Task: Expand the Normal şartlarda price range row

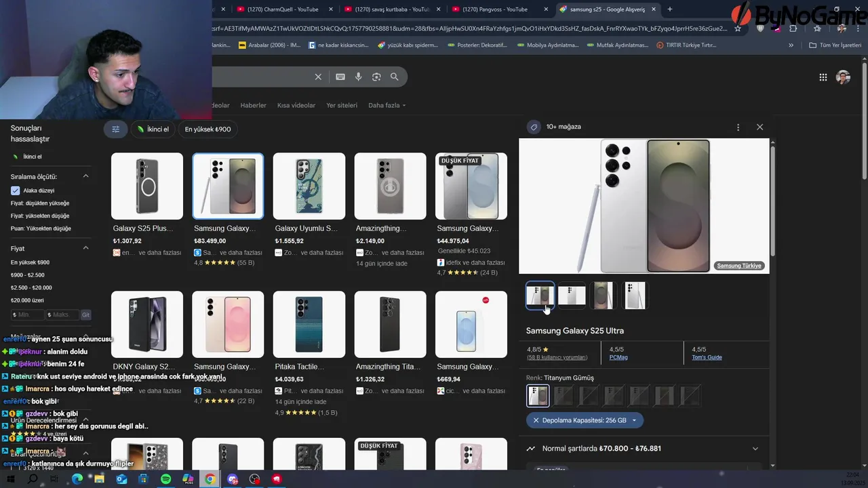Action: click(x=643, y=449)
